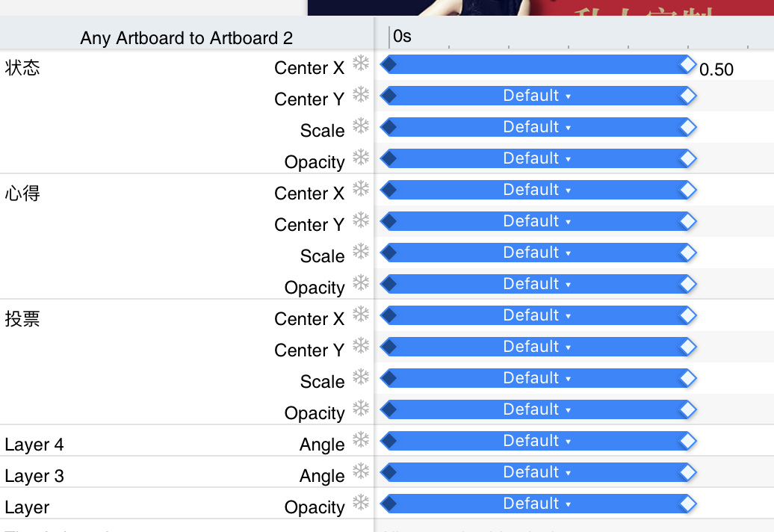The height and width of the screenshot is (532, 774).
Task: Toggle freeze snowflake for 投票 Scale
Action: 361,377
